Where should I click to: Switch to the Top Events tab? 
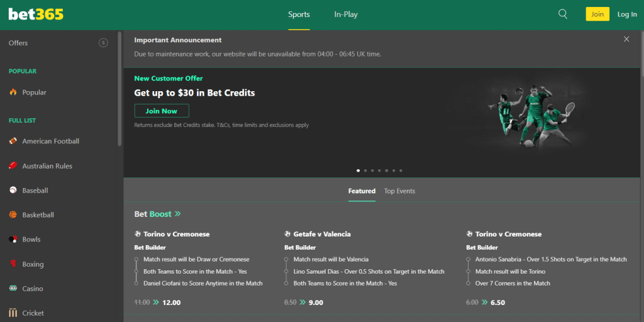[399, 191]
